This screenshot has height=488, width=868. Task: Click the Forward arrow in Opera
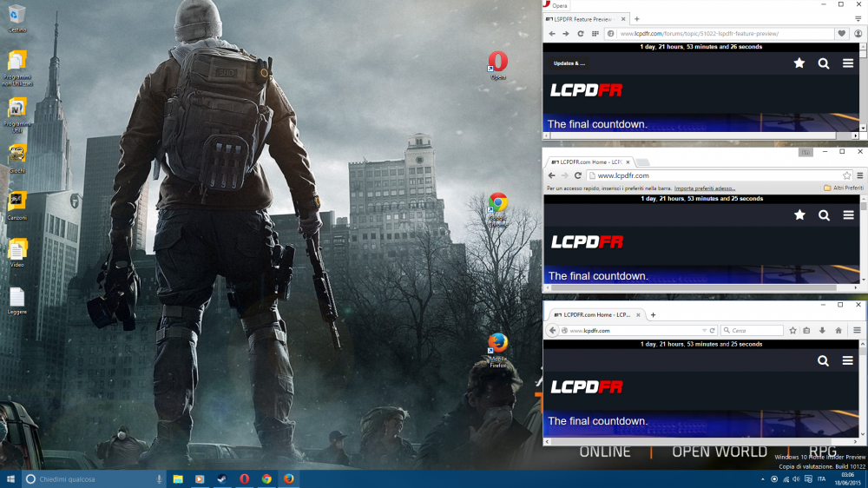pos(566,34)
